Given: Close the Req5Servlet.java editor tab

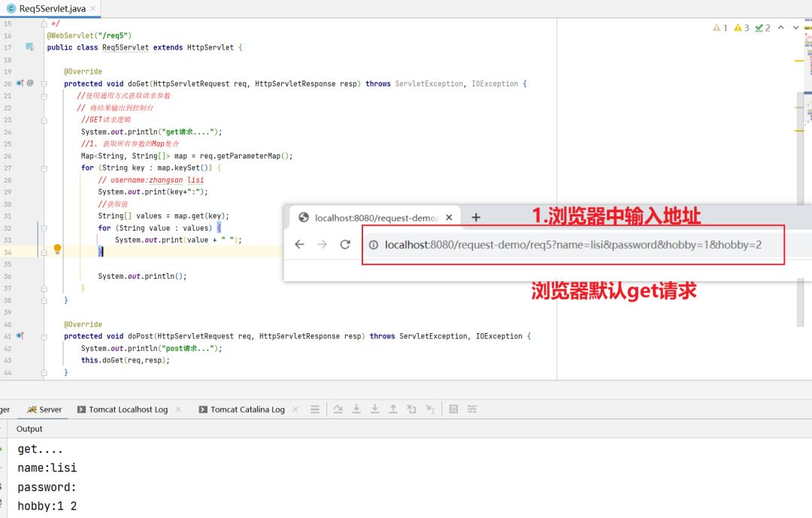Looking at the screenshot, I should pyautogui.click(x=93, y=9).
